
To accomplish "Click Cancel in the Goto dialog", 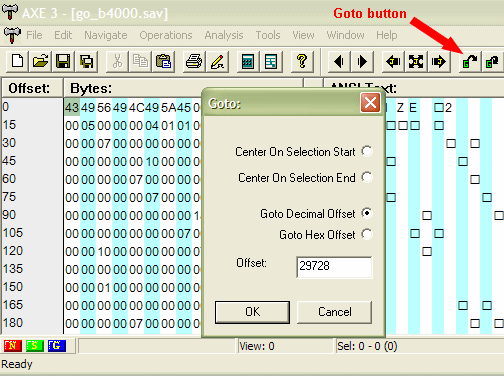I will click(x=334, y=312).
